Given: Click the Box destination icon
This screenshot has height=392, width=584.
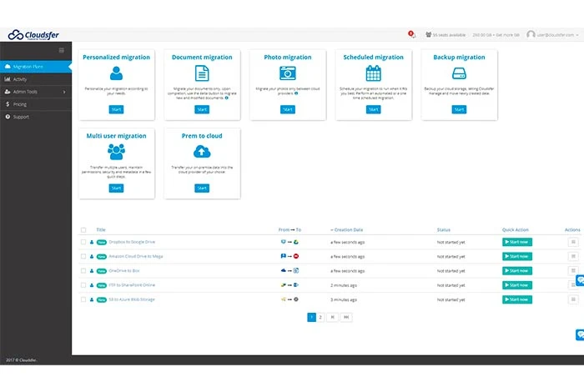Looking at the screenshot, I should click(x=295, y=270).
